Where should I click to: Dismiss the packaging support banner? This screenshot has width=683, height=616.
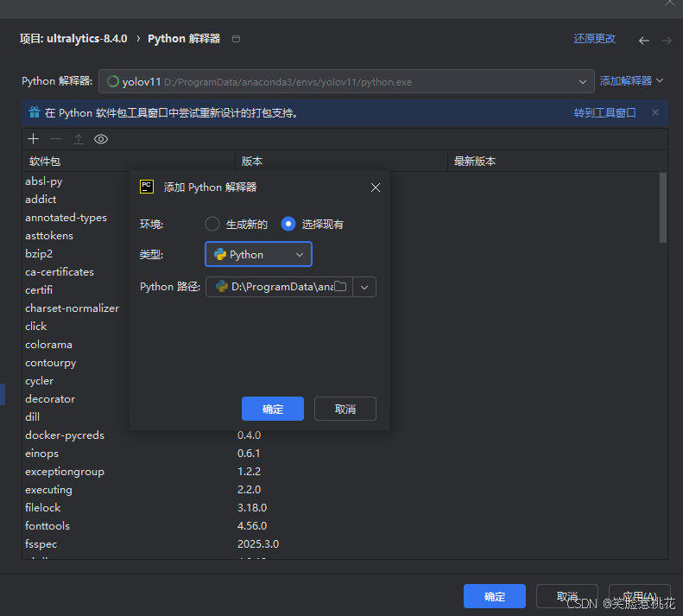click(x=655, y=112)
